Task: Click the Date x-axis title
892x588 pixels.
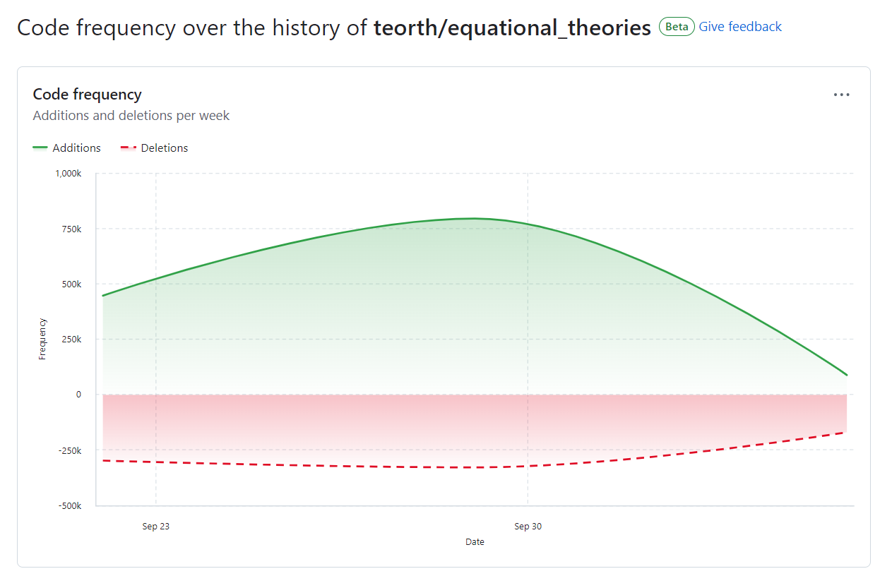Action: pos(475,542)
